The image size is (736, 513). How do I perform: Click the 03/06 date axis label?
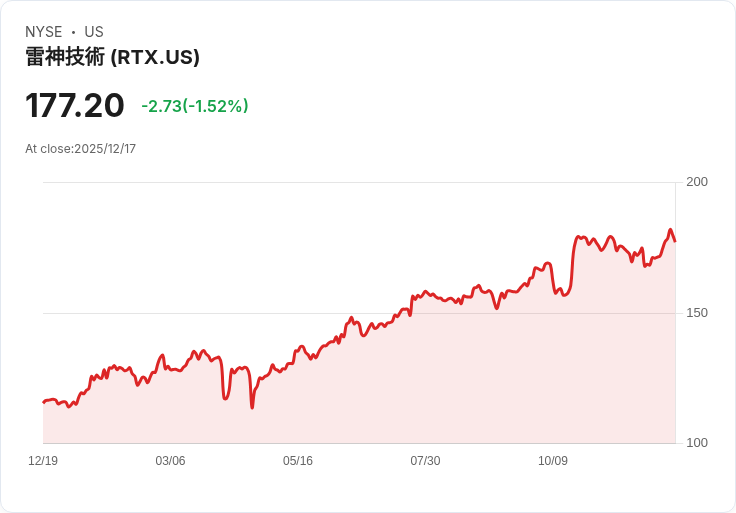[x=170, y=461]
